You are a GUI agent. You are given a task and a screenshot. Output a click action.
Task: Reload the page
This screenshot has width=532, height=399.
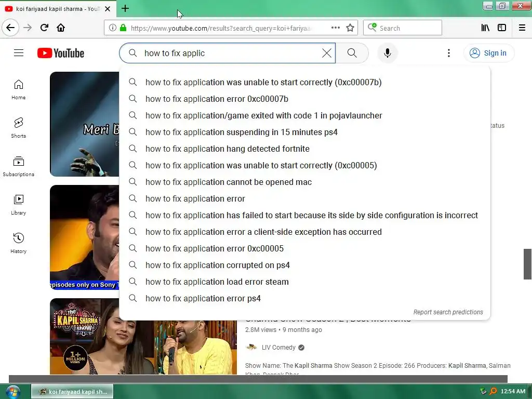click(x=44, y=28)
